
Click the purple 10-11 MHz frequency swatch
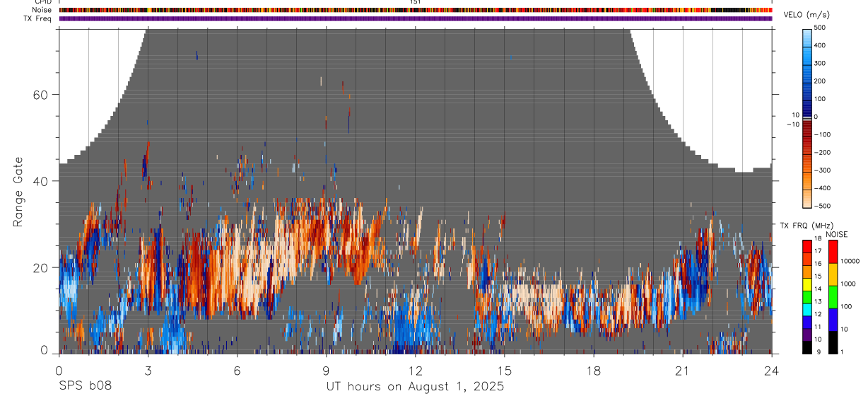807,335
